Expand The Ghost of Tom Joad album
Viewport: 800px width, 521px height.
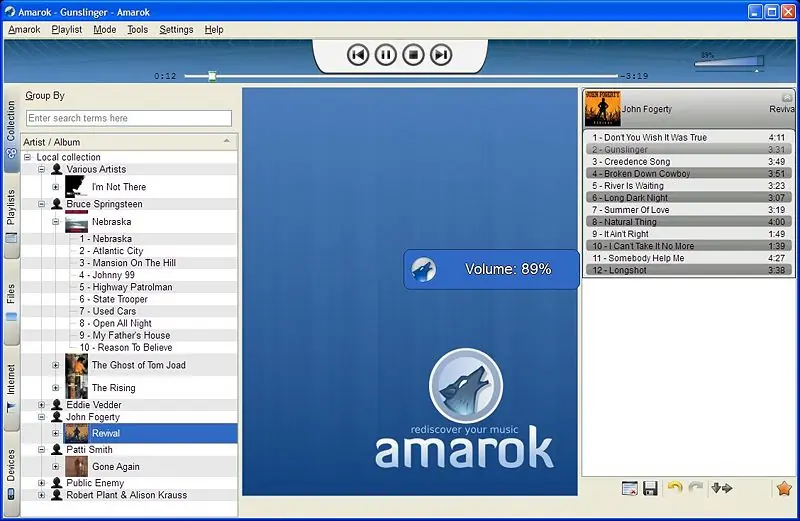pyautogui.click(x=56, y=365)
